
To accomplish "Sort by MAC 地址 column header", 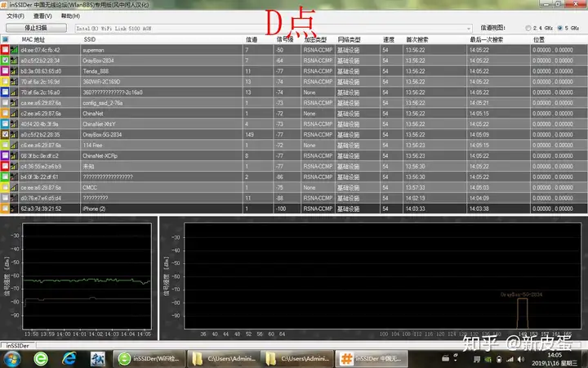I will click(x=33, y=39).
